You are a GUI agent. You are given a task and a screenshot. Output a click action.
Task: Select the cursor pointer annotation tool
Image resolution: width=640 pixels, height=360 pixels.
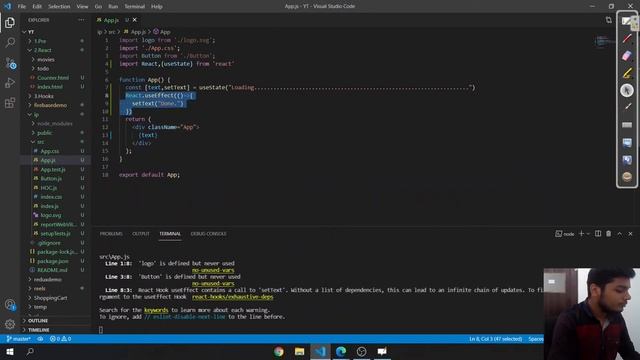(627, 90)
